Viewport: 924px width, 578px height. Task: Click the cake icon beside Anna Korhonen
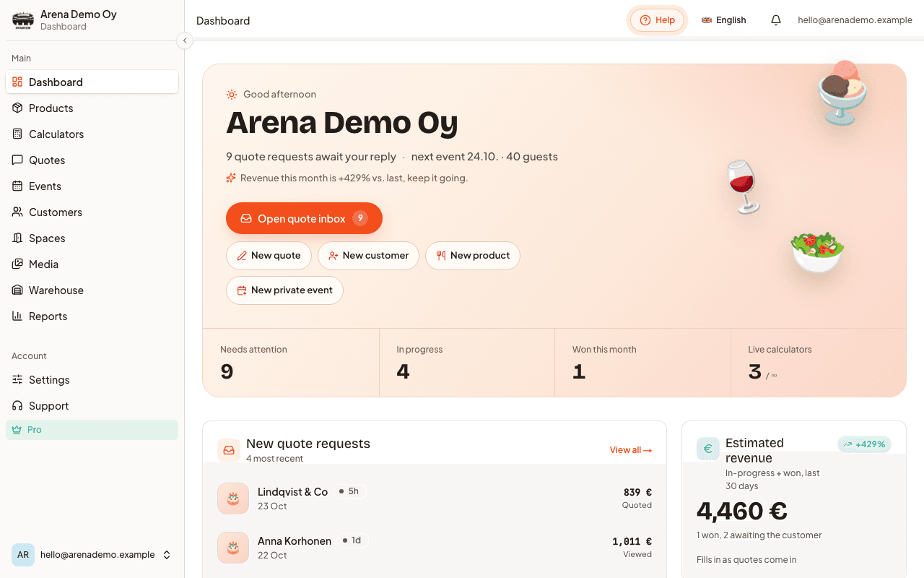tap(233, 548)
